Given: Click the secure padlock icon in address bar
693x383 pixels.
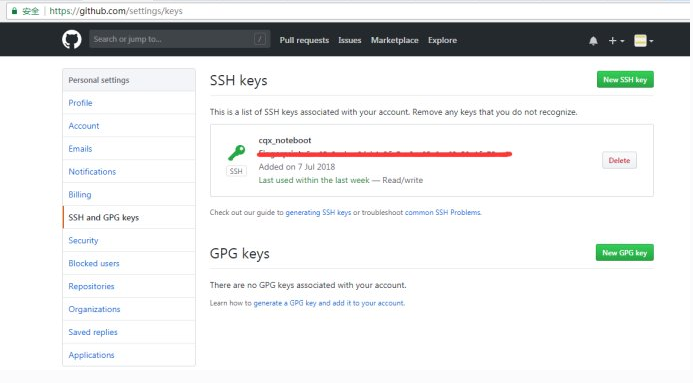Looking at the screenshot, I should [14, 11].
